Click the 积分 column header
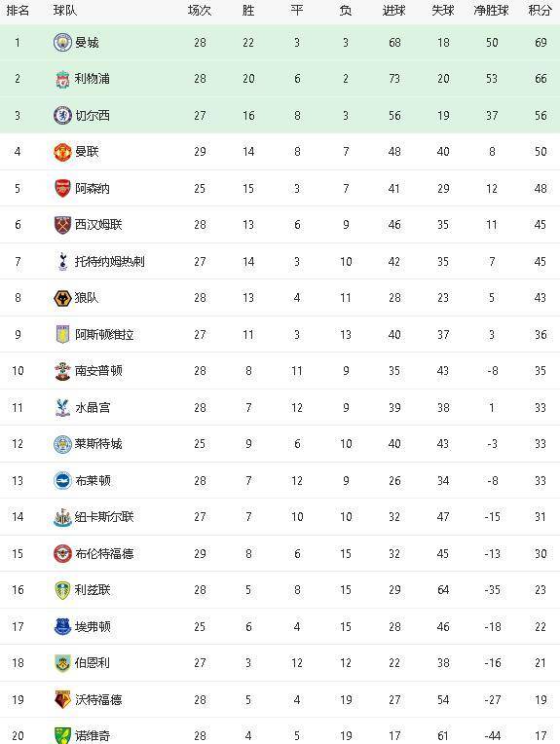The width and height of the screenshot is (560, 744). coord(541,11)
